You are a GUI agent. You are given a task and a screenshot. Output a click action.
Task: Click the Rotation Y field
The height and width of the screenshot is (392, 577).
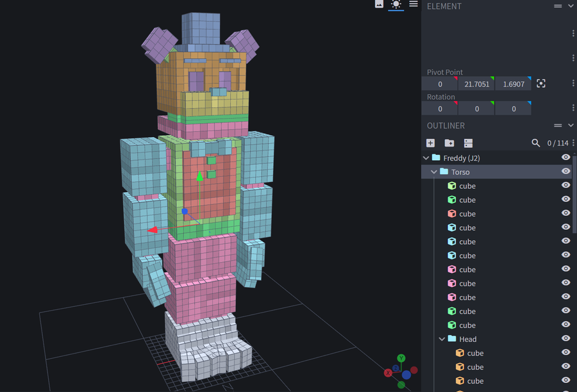(476, 108)
